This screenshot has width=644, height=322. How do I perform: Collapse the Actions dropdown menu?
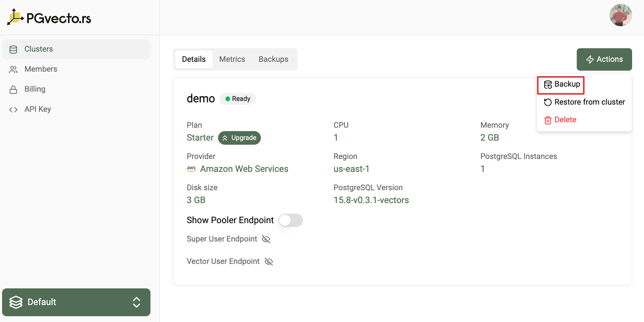(x=604, y=59)
